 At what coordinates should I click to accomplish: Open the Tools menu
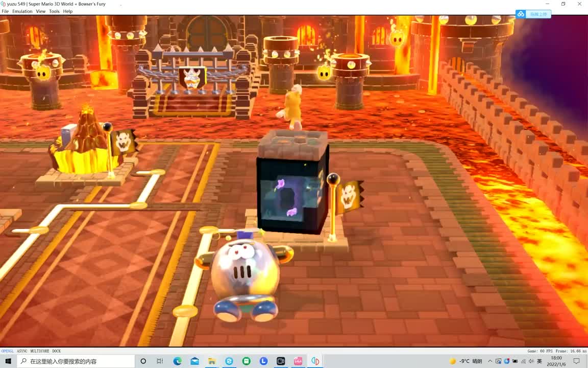pos(54,11)
